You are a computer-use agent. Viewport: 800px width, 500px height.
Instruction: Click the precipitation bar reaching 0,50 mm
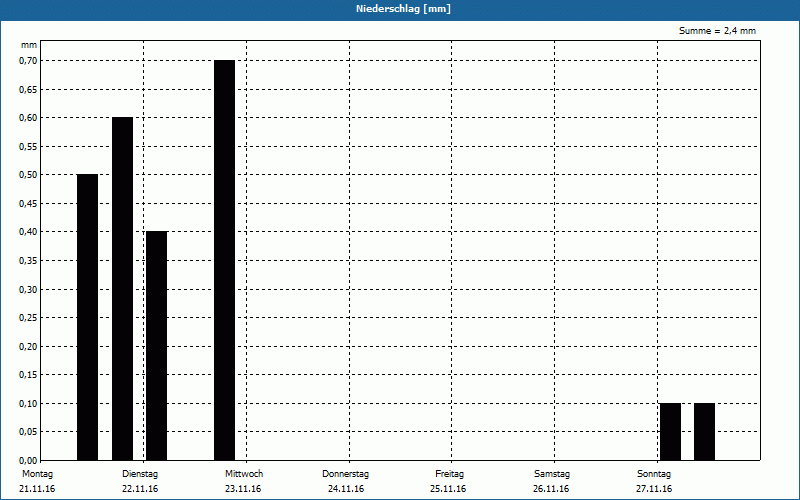click(87, 317)
